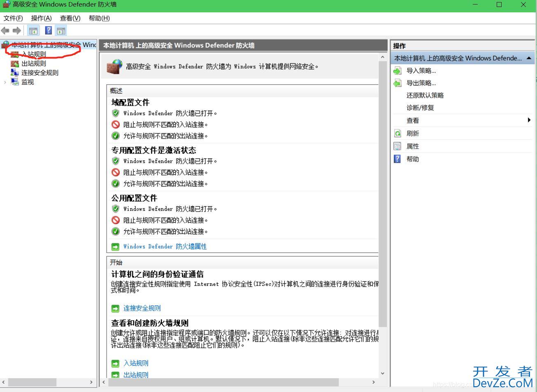Open the 出站规则 link in main pane
537x392 pixels.
point(136,375)
